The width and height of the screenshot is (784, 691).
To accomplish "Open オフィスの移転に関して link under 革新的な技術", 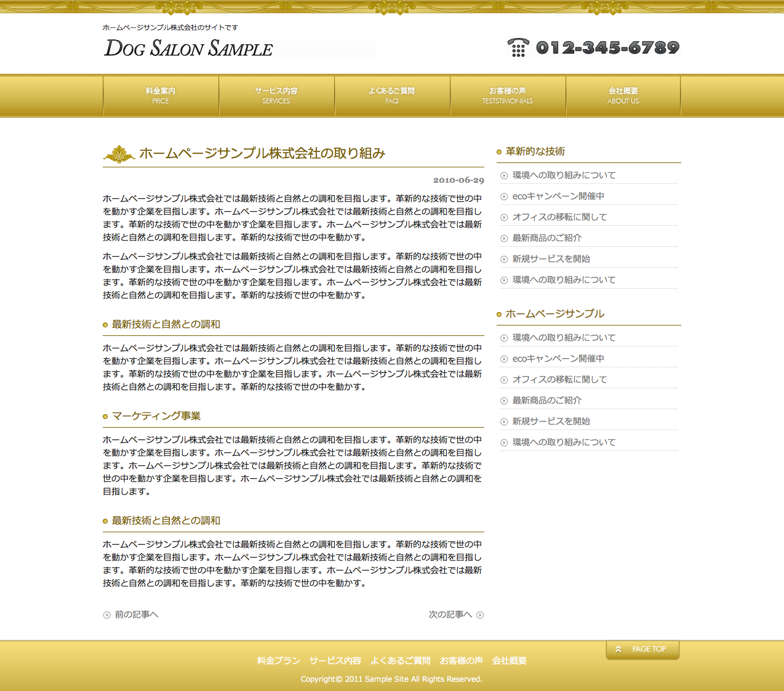I will pos(559,217).
